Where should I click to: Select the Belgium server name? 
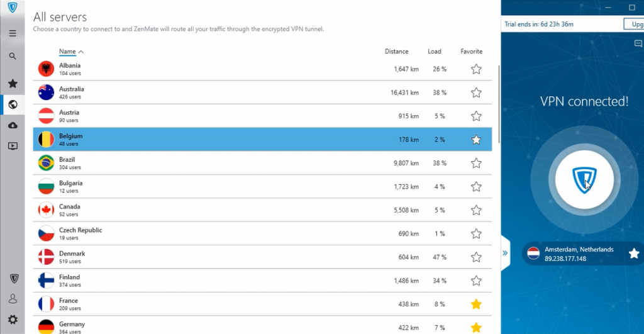(70, 136)
